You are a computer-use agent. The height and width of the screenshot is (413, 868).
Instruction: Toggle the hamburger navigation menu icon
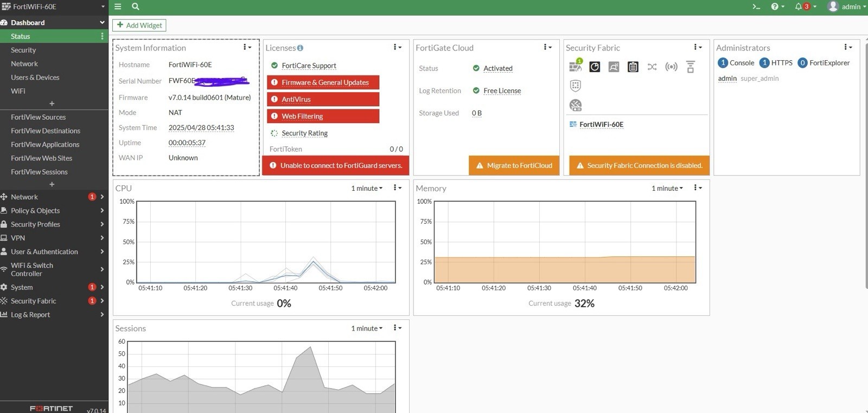pyautogui.click(x=118, y=7)
